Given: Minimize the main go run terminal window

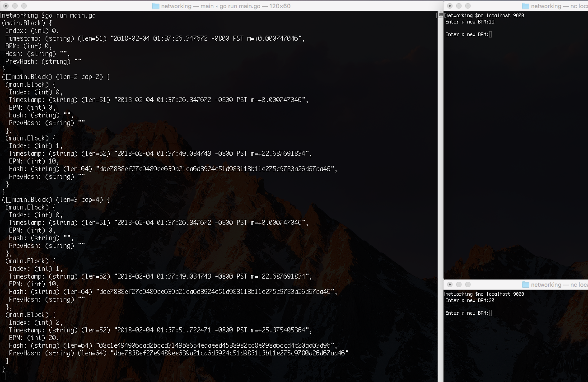Looking at the screenshot, I should [x=15, y=6].
